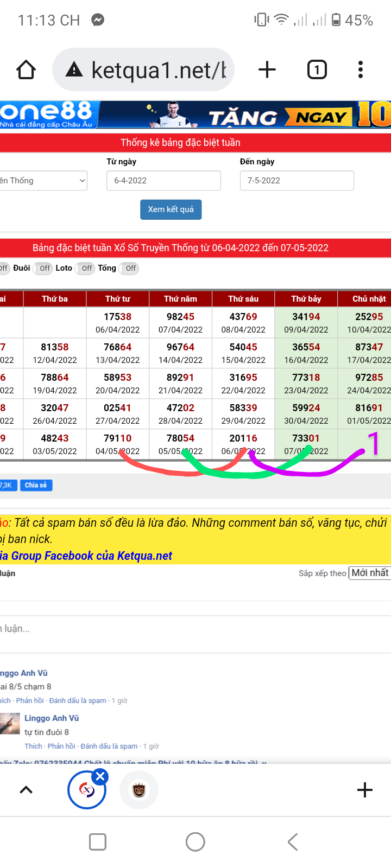
Task: Open a new tab with plus icon
Action: 267,69
